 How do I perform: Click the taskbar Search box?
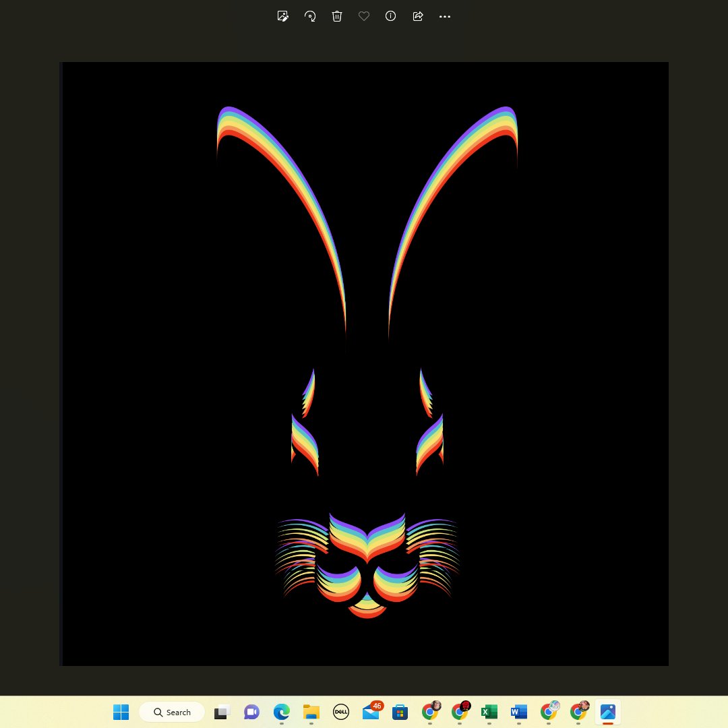point(172,712)
